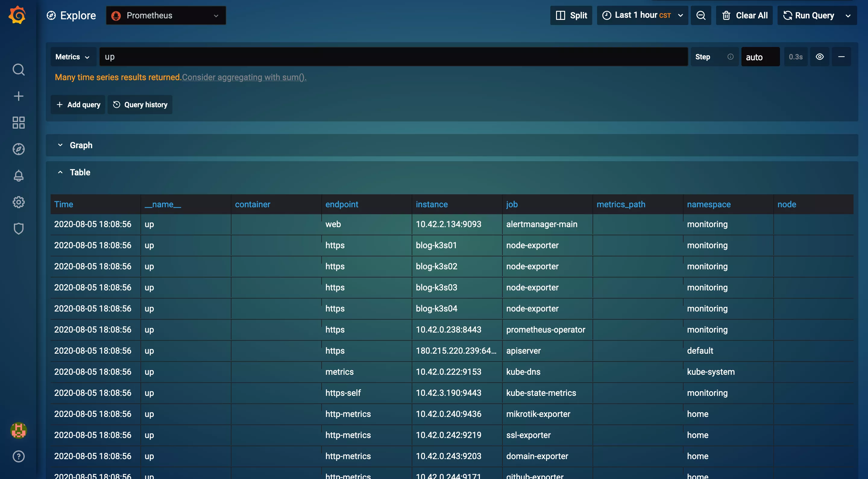Image resolution: width=868 pixels, height=479 pixels.
Task: Open the Server Admin shield icon
Action: pyautogui.click(x=18, y=228)
